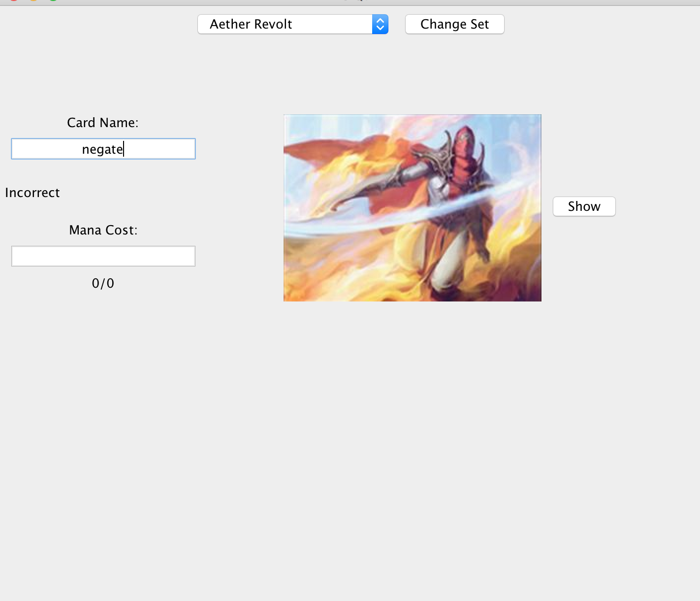This screenshot has height=601, width=700.
Task: Click the Change Set button
Action: pos(454,24)
